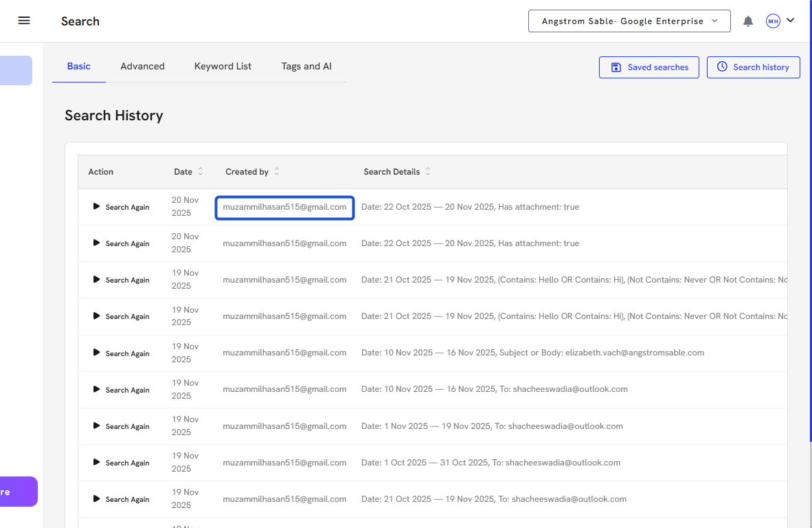Click the MH user avatar icon
812x528 pixels.
[773, 21]
